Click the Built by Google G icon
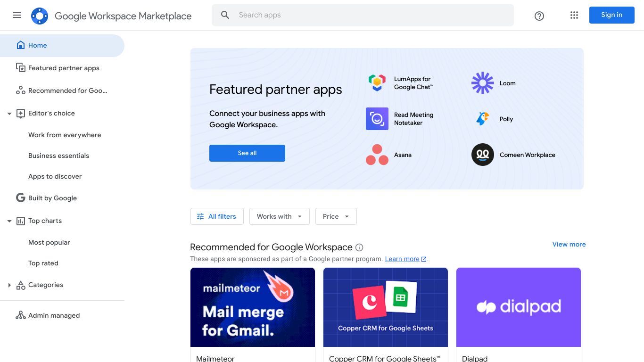The width and height of the screenshot is (644, 362). (21, 198)
